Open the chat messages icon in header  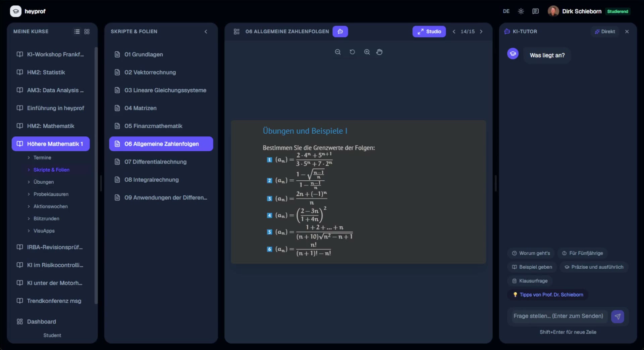click(x=536, y=11)
